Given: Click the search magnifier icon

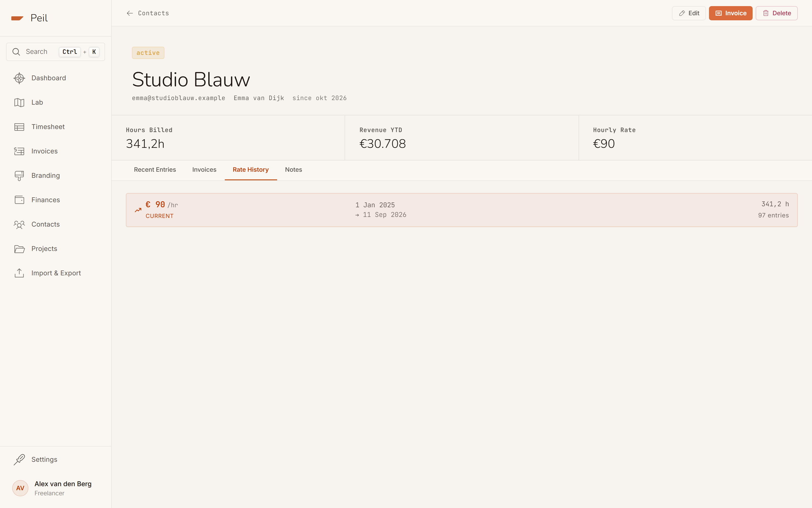Looking at the screenshot, I should (x=16, y=52).
